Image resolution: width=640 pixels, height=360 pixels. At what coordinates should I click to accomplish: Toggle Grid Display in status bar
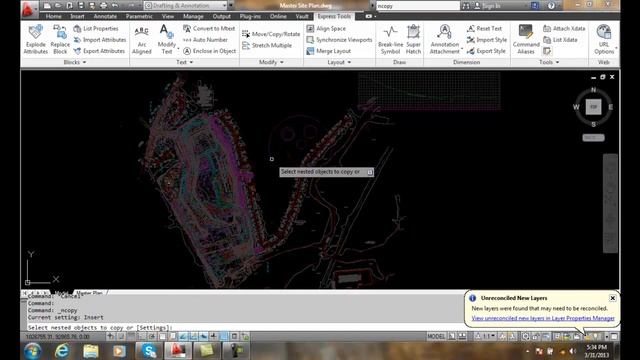coord(131,336)
